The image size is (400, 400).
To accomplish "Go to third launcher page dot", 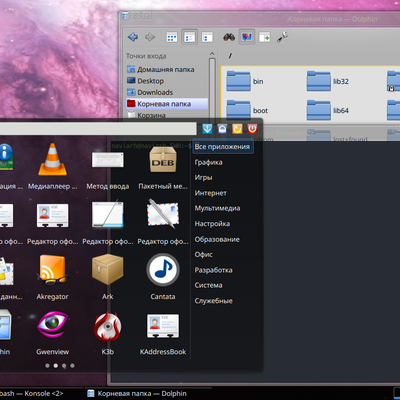I will [64, 366].
